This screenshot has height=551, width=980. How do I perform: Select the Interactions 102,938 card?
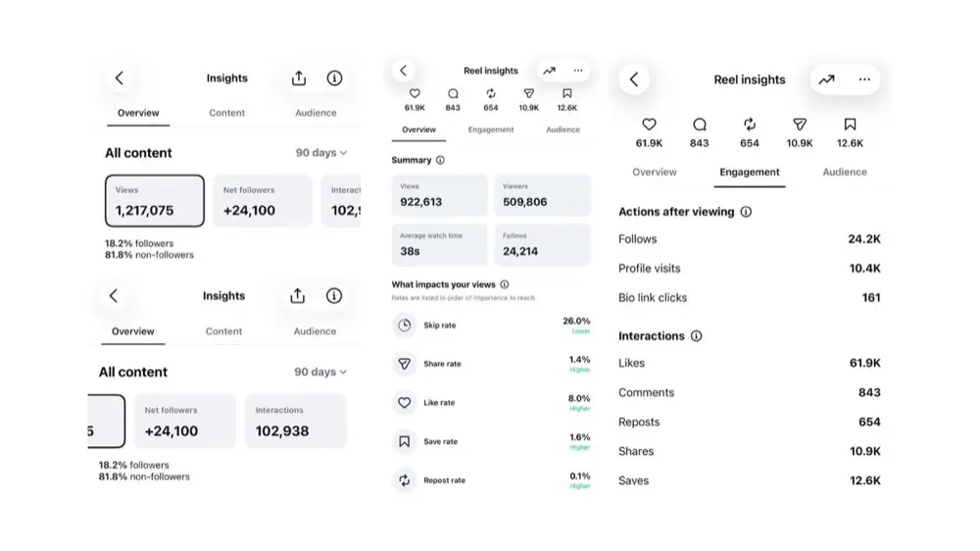(x=296, y=421)
